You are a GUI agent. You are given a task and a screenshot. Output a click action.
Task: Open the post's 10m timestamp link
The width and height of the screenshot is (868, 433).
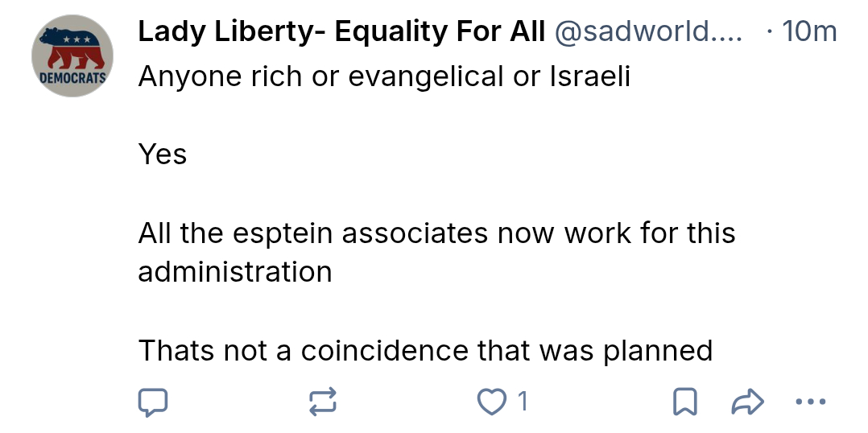(809, 32)
